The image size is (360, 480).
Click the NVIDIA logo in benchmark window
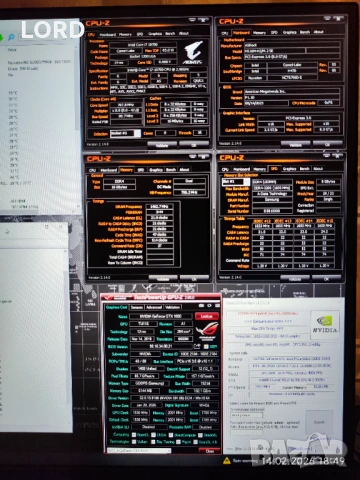(x=325, y=324)
